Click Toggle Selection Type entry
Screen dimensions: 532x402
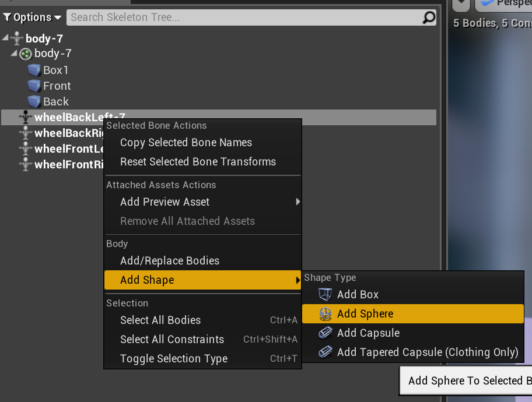coord(174,359)
